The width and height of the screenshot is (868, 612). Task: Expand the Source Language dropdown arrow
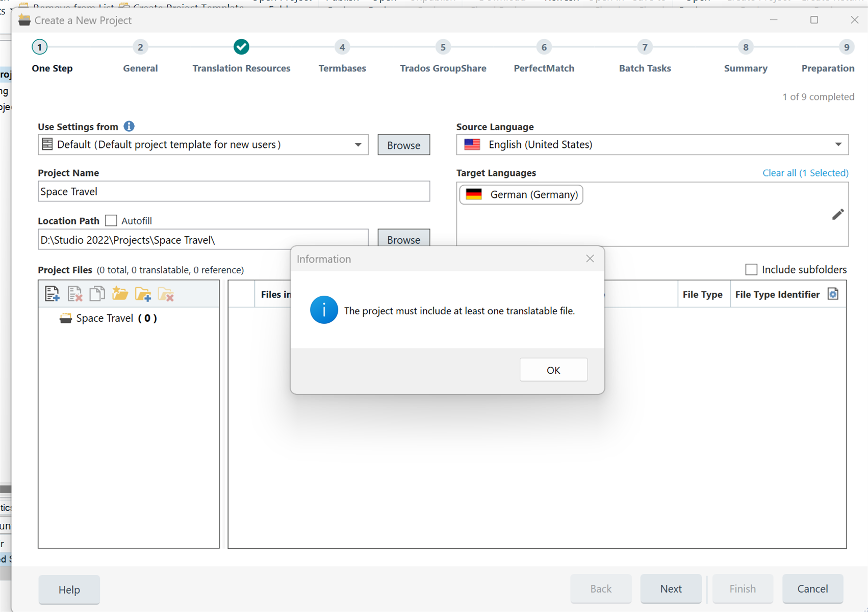tap(838, 145)
